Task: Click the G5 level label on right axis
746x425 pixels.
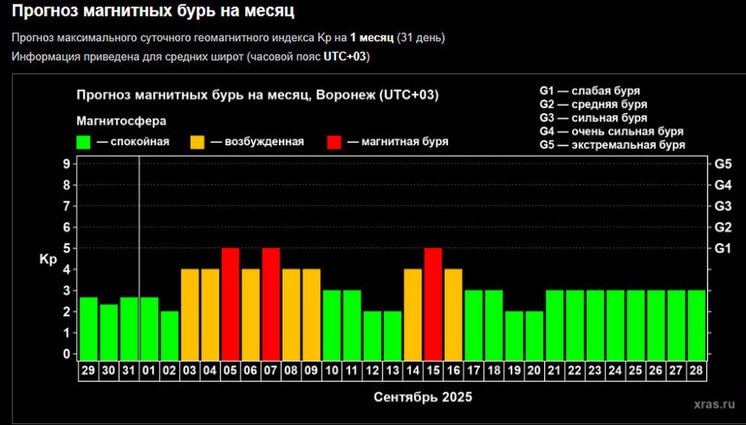Action: tap(722, 164)
